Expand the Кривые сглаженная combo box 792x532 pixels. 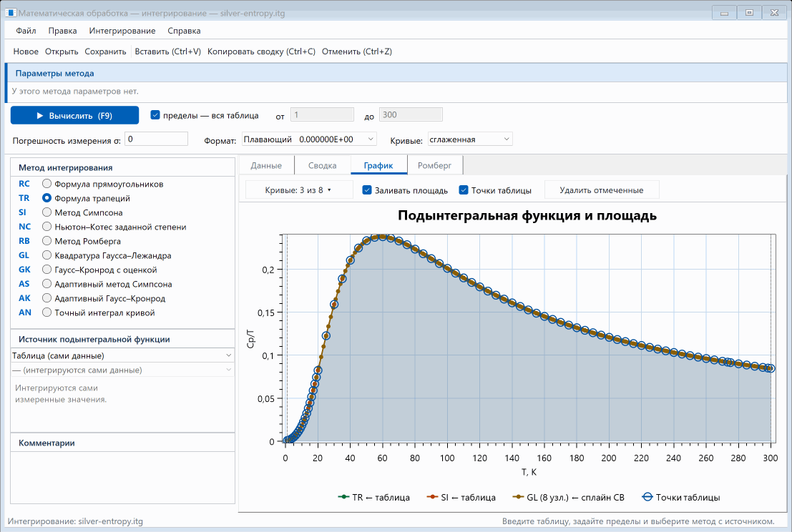[470, 139]
